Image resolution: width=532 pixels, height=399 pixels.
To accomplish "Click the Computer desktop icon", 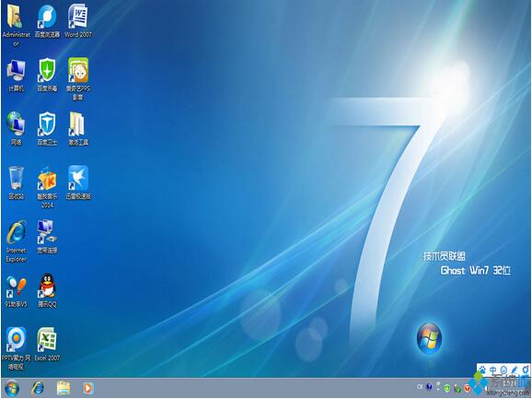I will [16, 71].
